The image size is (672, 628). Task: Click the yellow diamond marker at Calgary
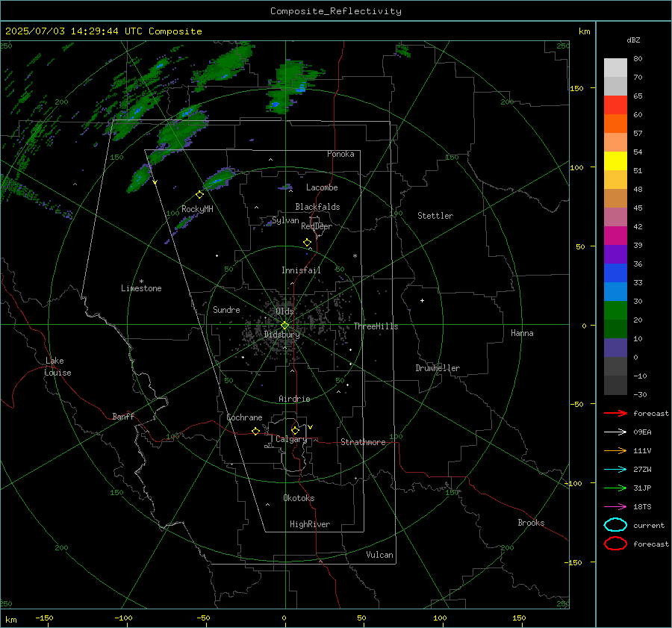coord(295,430)
